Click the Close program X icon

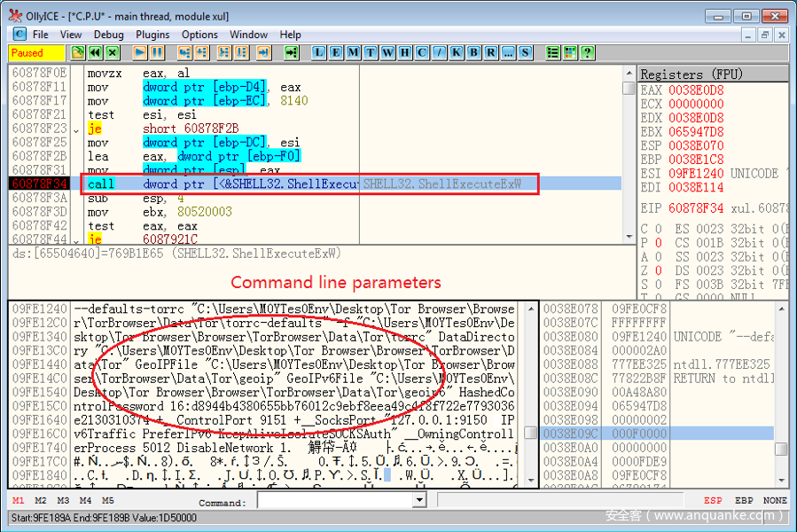pyautogui.click(x=113, y=53)
